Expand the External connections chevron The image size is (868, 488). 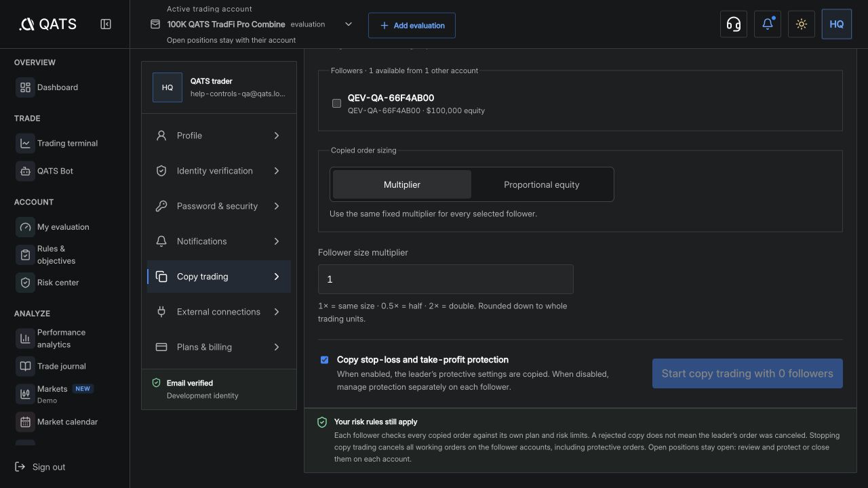[277, 312]
